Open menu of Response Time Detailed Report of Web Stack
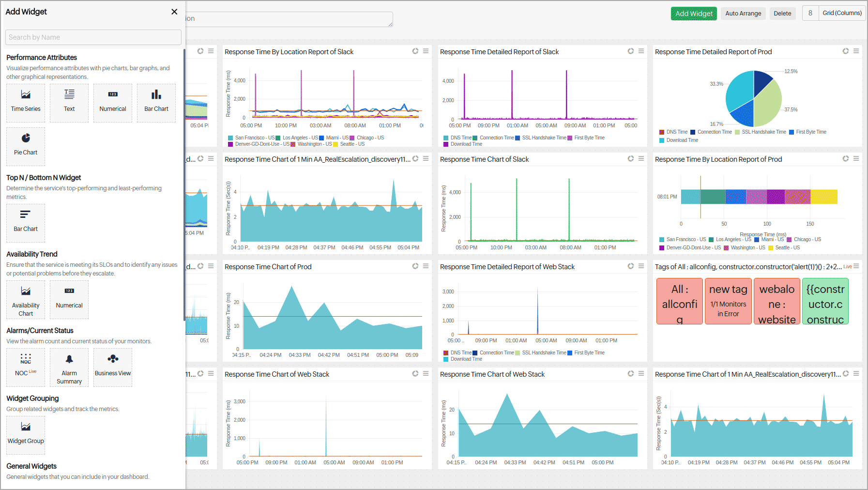The image size is (868, 490). (641, 266)
